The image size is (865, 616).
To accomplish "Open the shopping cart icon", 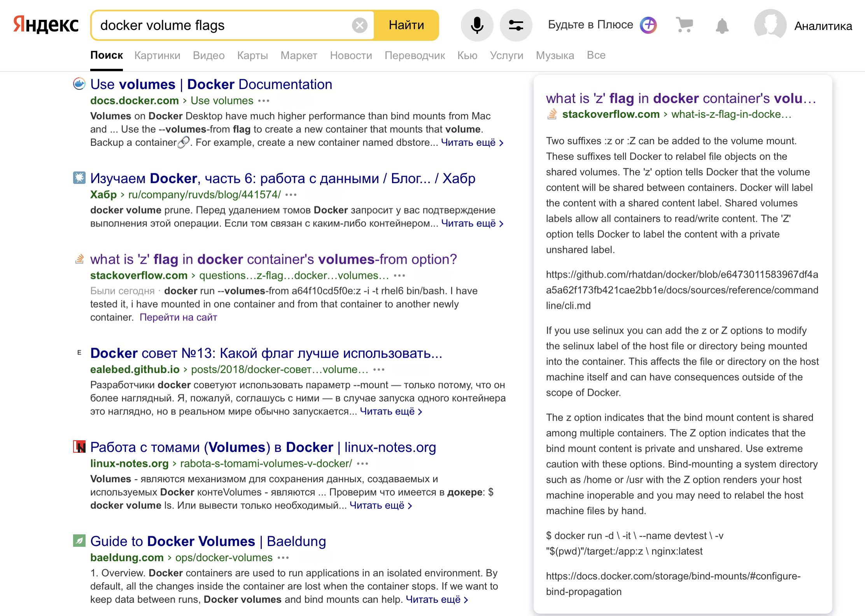I will (x=685, y=25).
